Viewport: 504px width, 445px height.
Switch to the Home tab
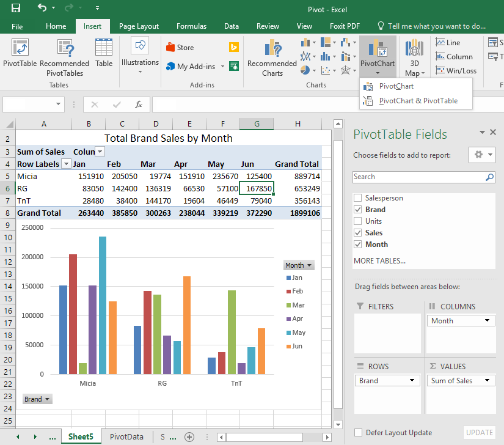click(x=56, y=26)
